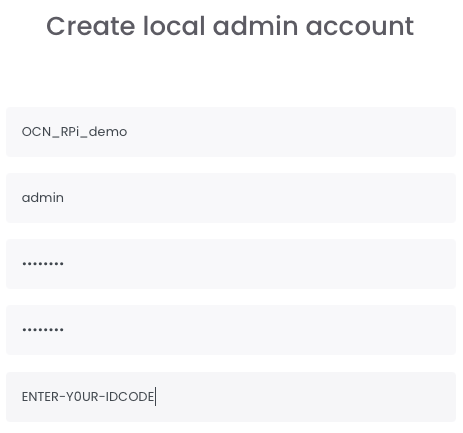Click the dots of the first password

click(43, 264)
